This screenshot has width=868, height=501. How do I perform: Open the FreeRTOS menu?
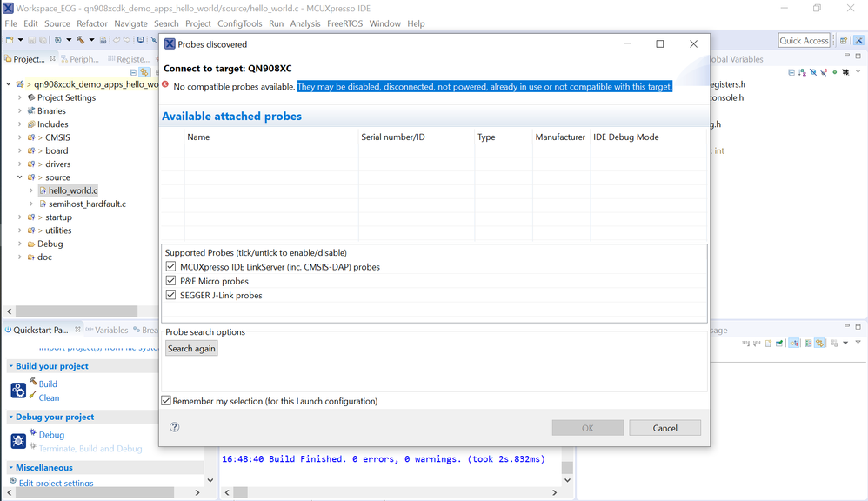tap(345, 23)
